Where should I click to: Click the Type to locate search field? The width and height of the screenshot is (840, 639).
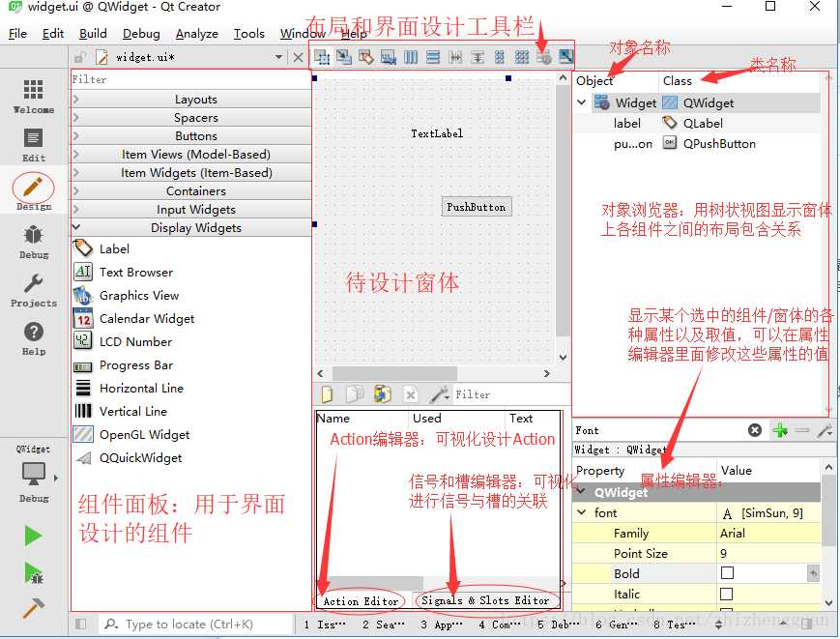click(x=195, y=624)
